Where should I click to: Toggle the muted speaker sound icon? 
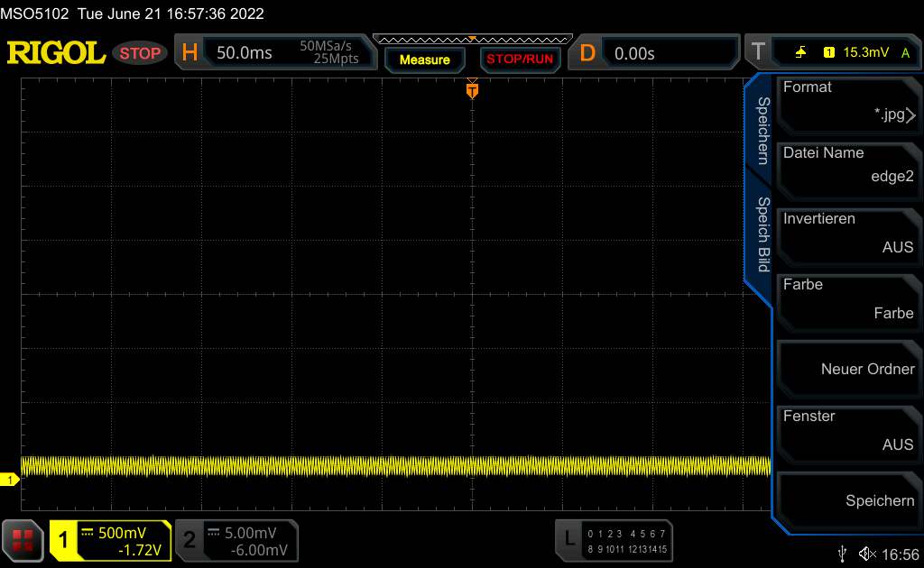[x=867, y=554]
